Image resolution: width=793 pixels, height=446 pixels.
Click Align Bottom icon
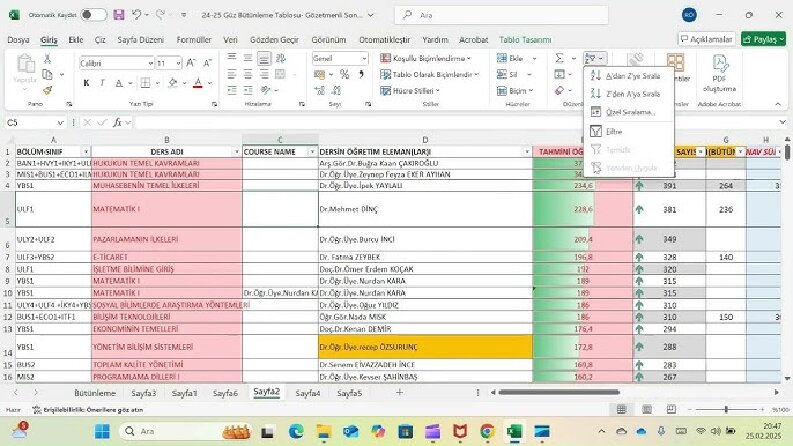point(264,59)
